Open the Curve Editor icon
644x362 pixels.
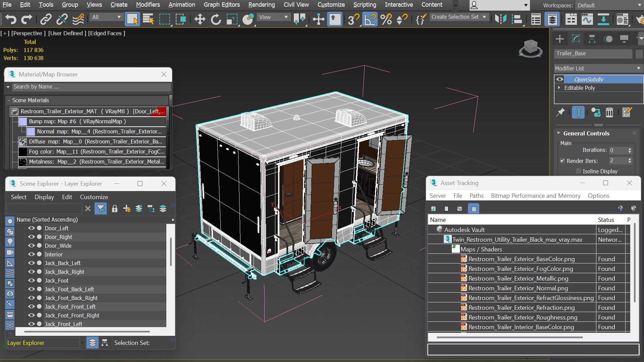[587, 19]
